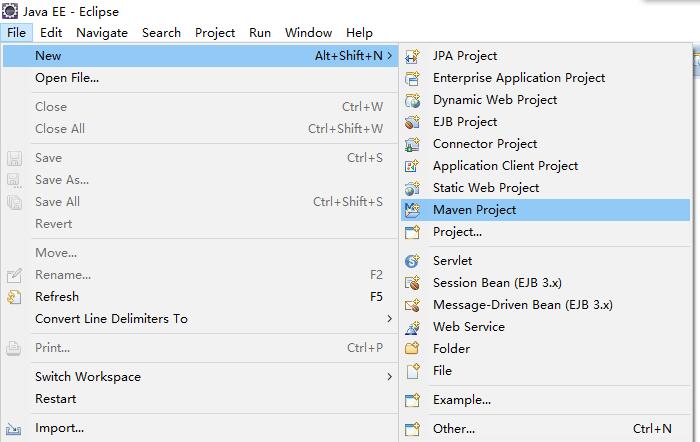Click the Import icon in File menu
Viewport: 700px width, 442px height.
(x=13, y=429)
